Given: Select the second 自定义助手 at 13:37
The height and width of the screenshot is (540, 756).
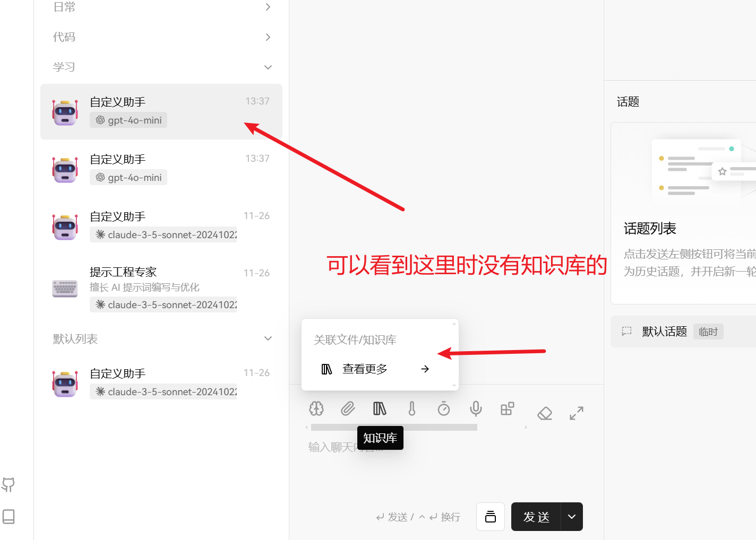Looking at the screenshot, I should (x=161, y=169).
